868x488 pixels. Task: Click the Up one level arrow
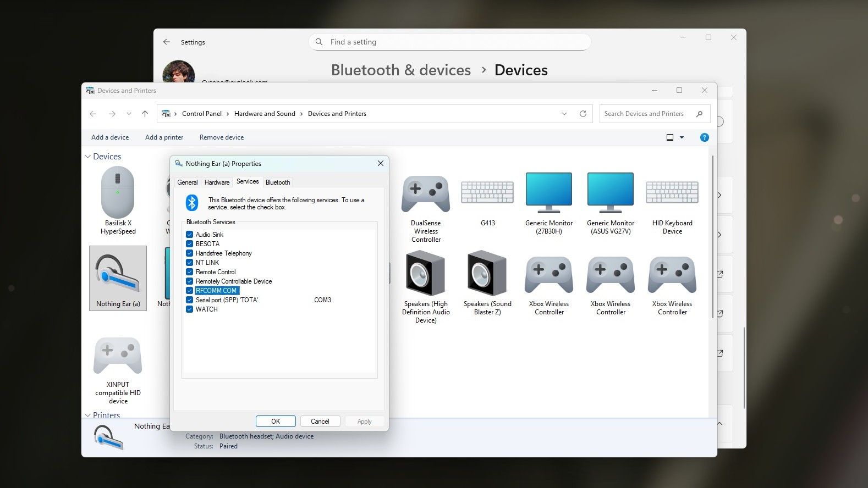click(145, 114)
